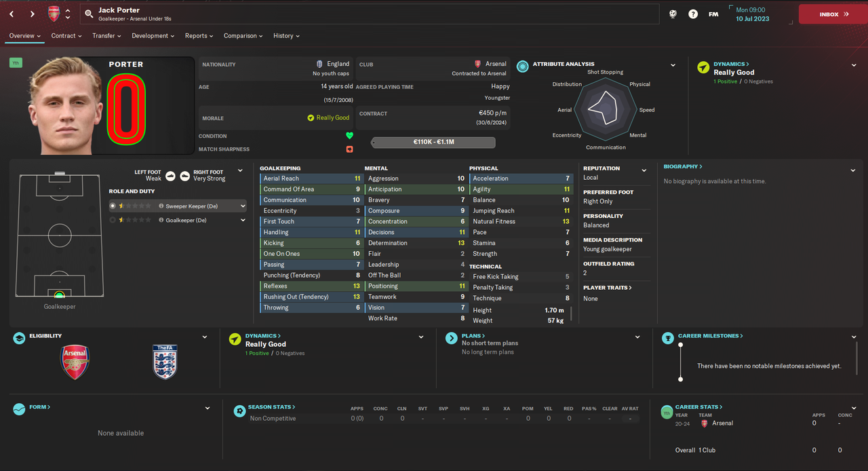Click the Season Stats football icon
The image size is (868, 471).
(x=239, y=411)
